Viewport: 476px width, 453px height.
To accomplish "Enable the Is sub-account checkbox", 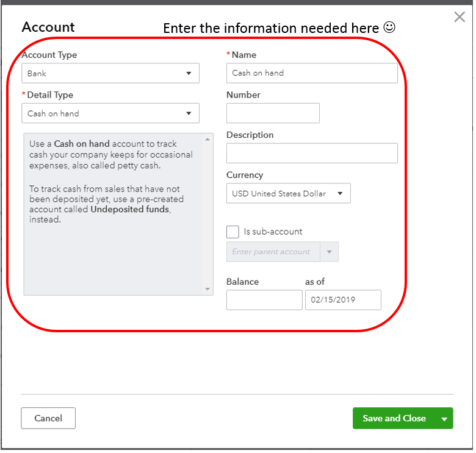I will point(233,232).
